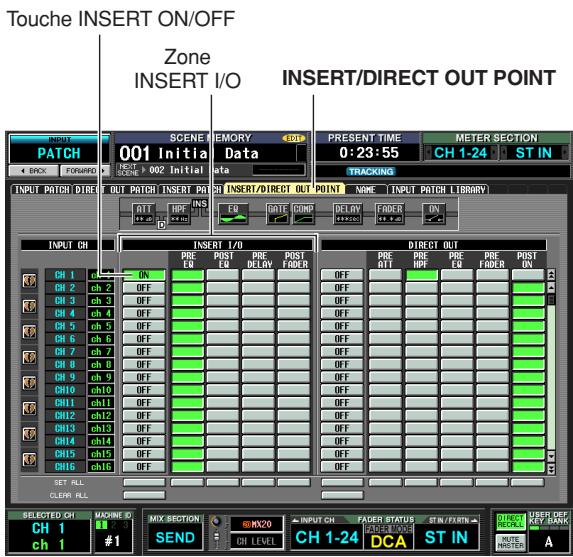Select the ATT block in signal flow

(x=144, y=213)
